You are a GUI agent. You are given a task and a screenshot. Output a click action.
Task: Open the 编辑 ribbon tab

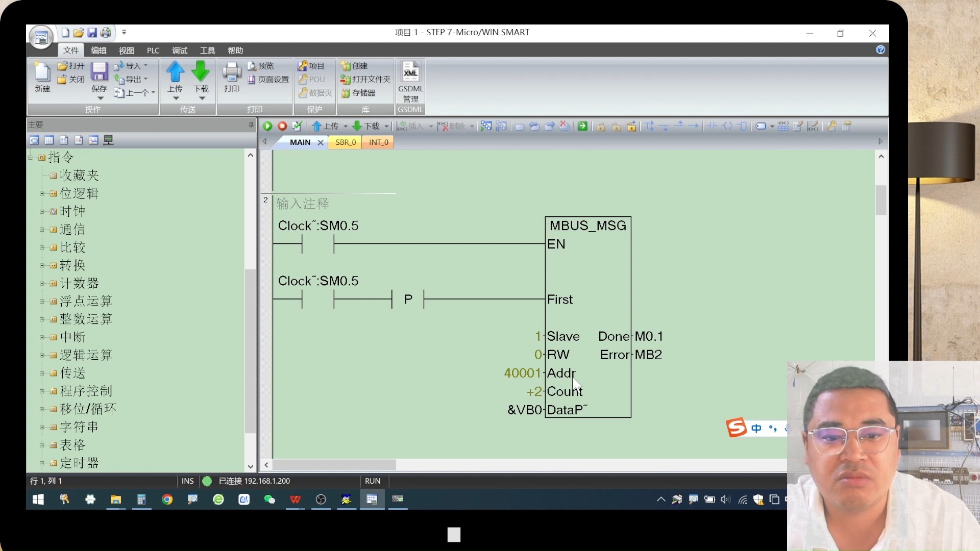click(x=99, y=51)
